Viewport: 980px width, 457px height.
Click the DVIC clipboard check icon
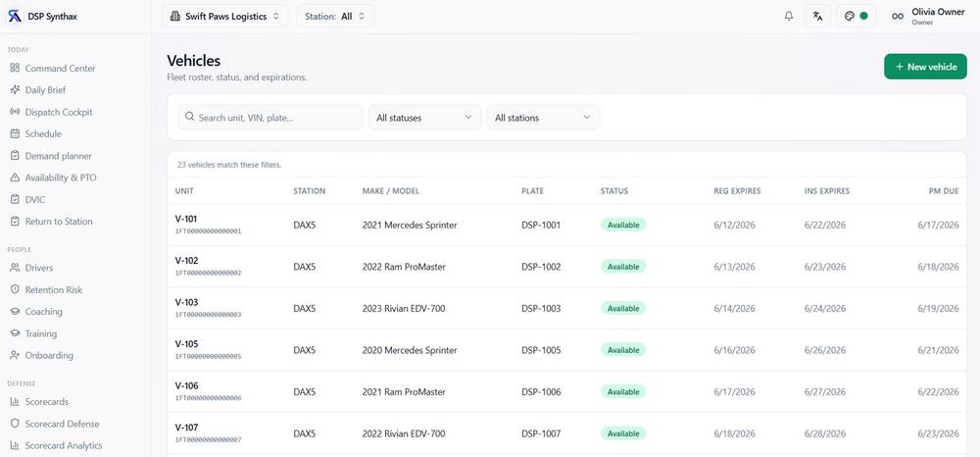pyautogui.click(x=15, y=199)
